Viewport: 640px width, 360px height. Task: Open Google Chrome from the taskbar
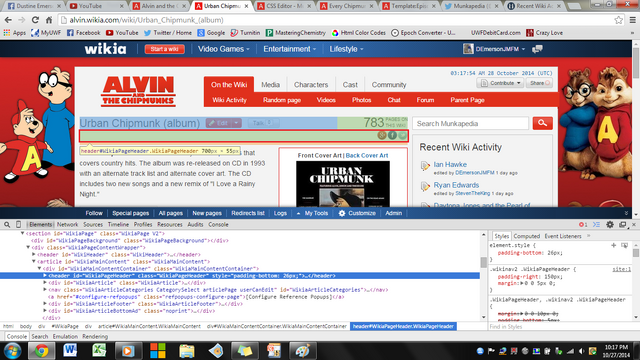(x=41, y=351)
